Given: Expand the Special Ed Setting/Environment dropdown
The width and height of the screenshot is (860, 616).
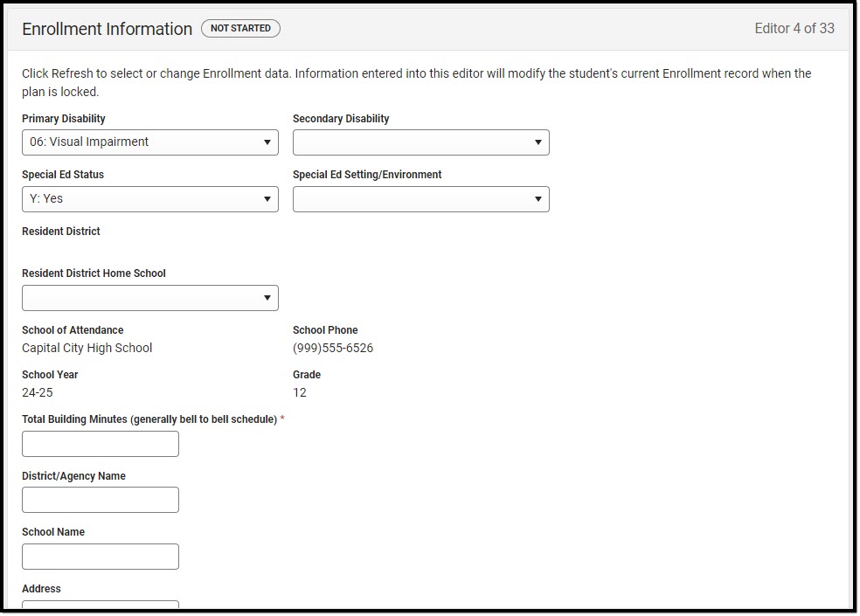Looking at the screenshot, I should [420, 199].
